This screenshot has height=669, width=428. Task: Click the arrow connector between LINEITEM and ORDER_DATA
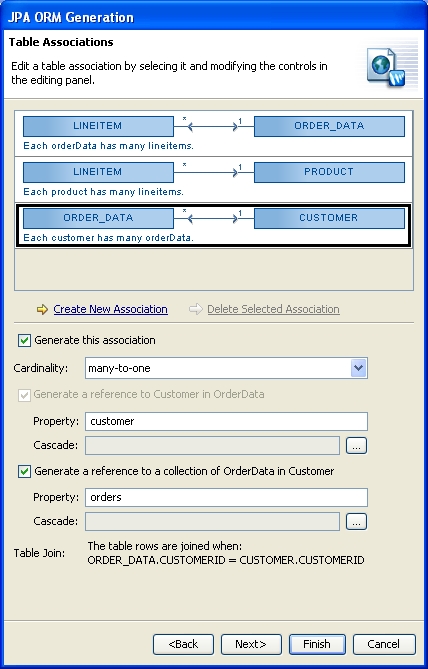213,126
